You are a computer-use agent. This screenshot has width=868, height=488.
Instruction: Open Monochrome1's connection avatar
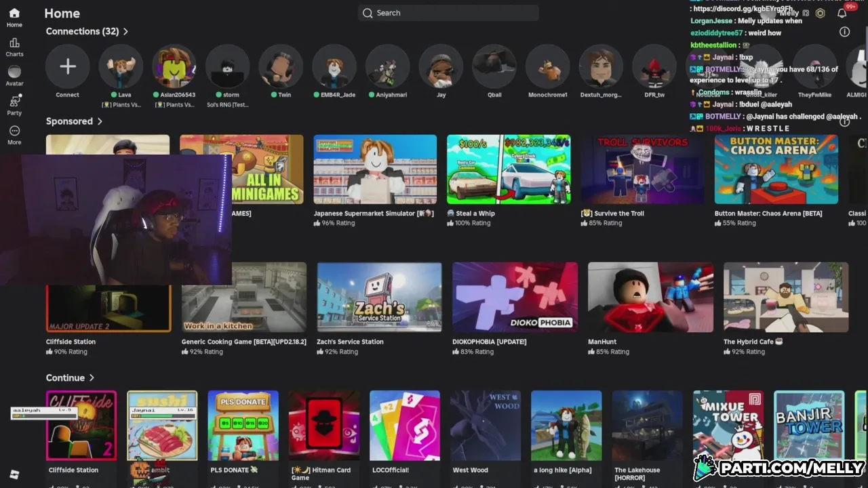(x=548, y=66)
